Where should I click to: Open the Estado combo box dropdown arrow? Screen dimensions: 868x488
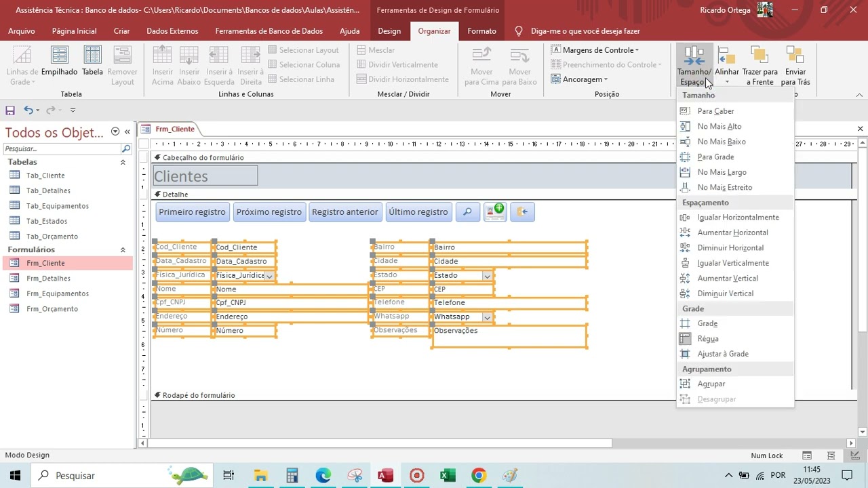[x=487, y=276]
